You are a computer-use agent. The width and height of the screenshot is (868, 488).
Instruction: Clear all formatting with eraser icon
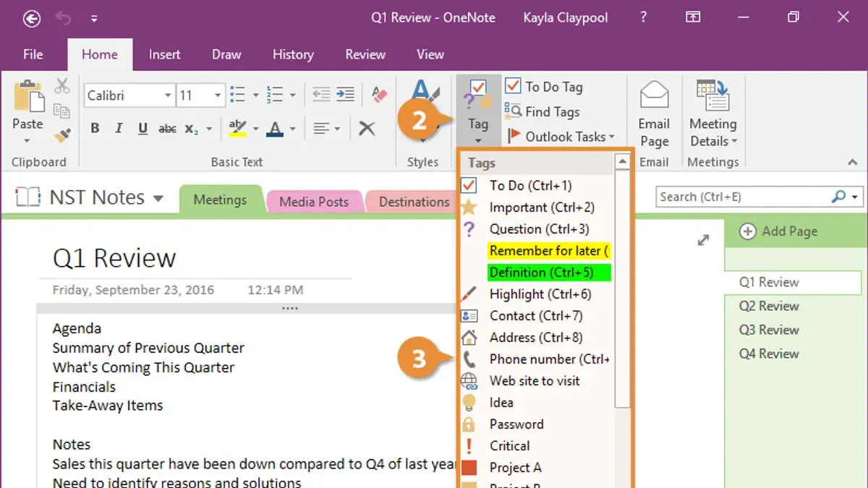[379, 95]
